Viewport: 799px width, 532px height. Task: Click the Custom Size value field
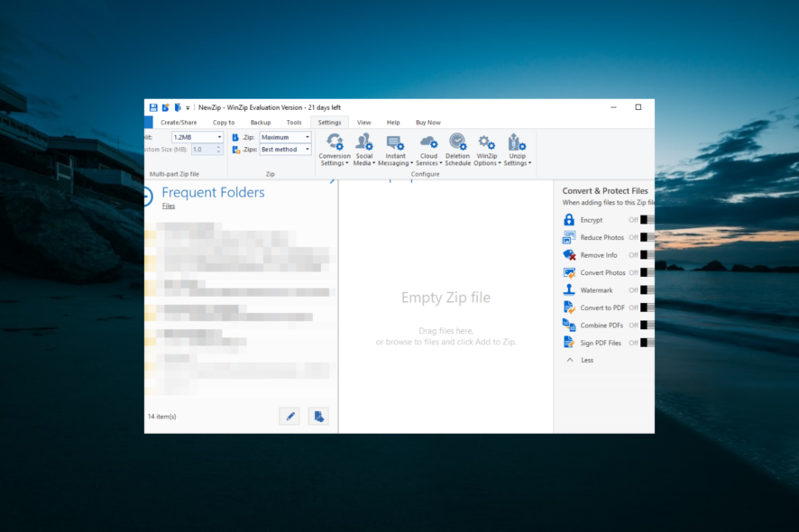click(x=203, y=150)
